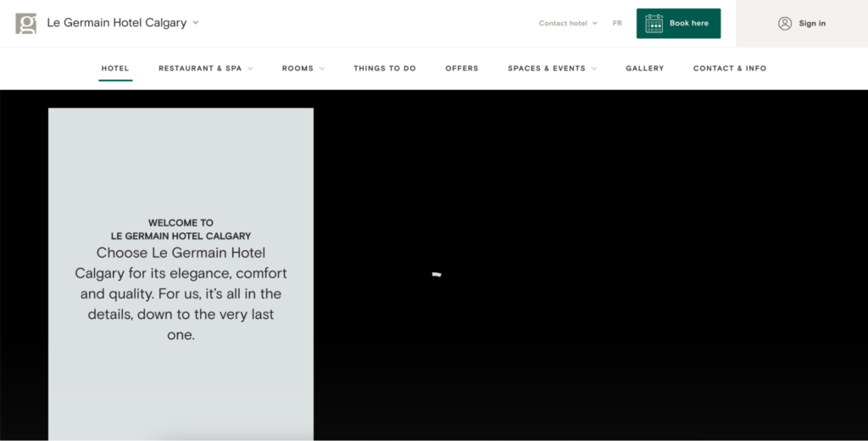The image size is (868, 441).
Task: Expand the Rooms menu
Action: pyautogui.click(x=303, y=68)
